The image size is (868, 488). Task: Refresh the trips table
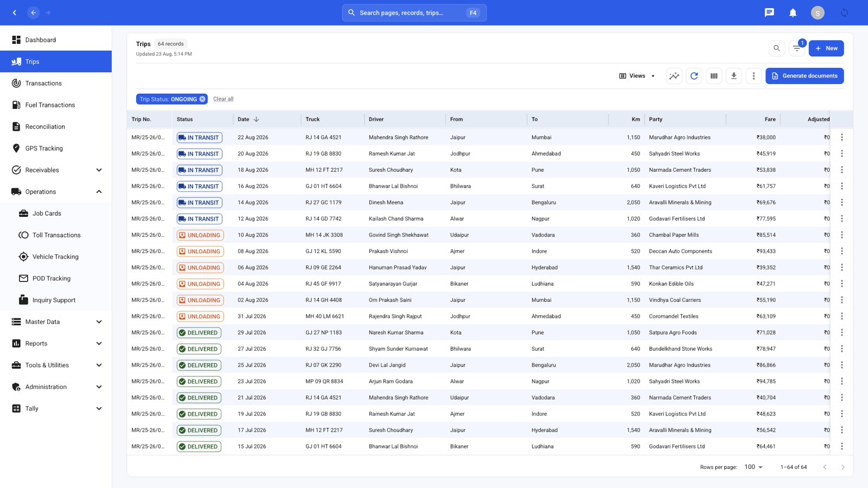coord(694,76)
